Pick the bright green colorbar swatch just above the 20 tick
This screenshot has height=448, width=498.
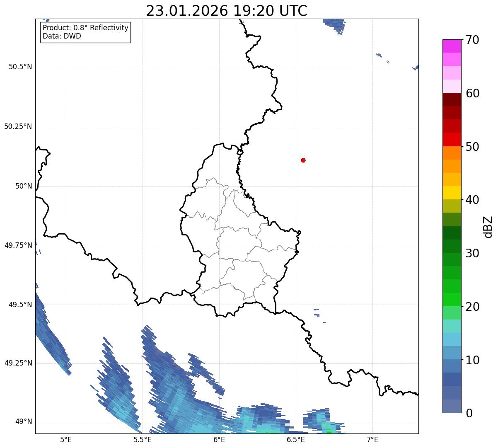tap(452, 300)
